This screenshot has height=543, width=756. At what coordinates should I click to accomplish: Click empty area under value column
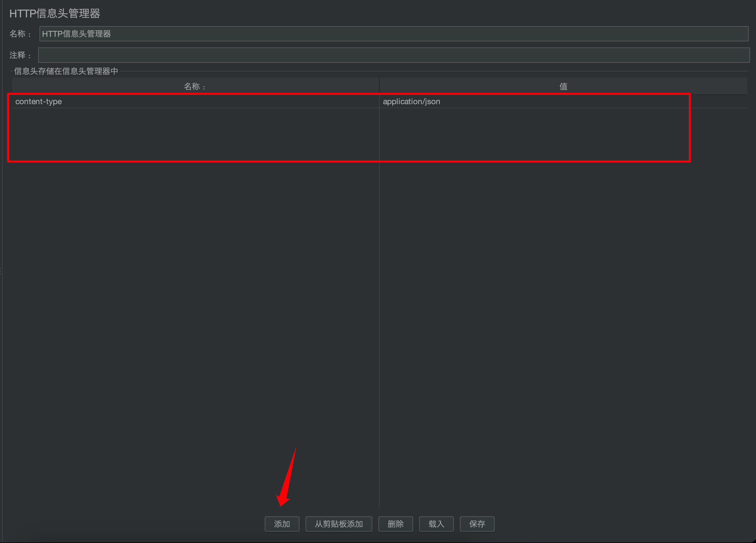tap(563, 301)
